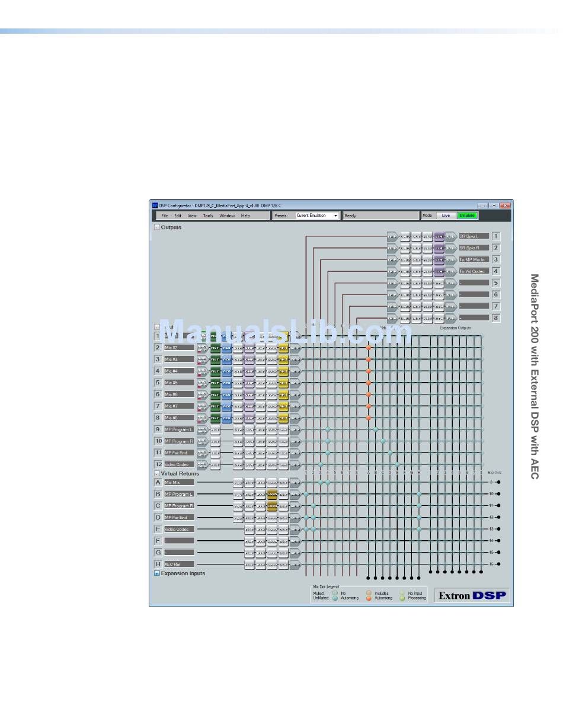The width and height of the screenshot is (563, 728).
Task: Open the GAIN block on virtual return D
Action: (x=296, y=518)
